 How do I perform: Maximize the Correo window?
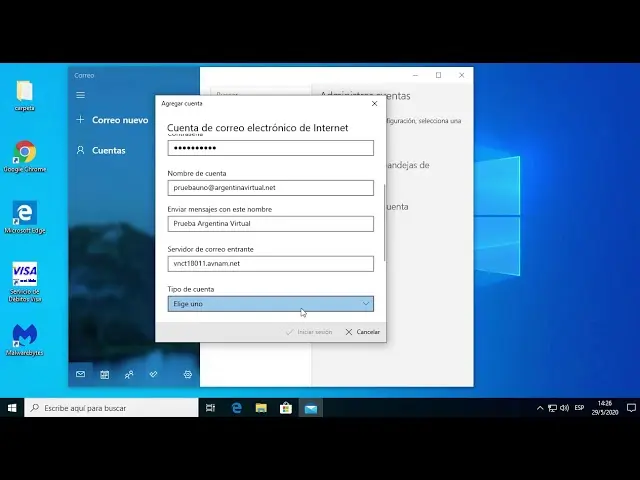(x=438, y=75)
